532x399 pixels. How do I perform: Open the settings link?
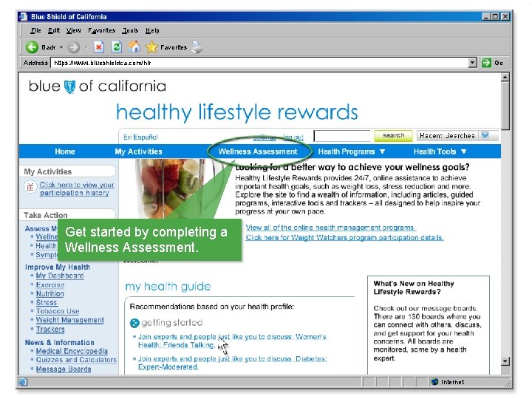[265, 137]
